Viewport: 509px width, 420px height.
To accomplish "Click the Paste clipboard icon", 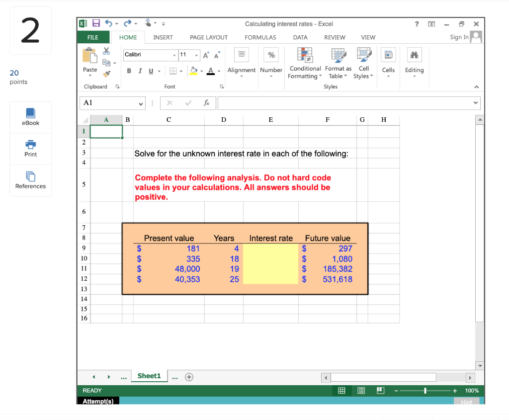I will tap(89, 56).
